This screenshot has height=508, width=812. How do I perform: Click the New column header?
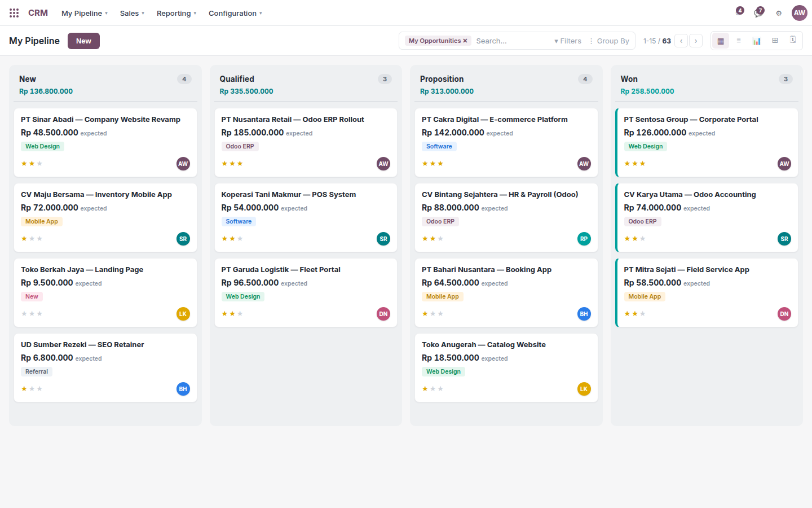click(28, 79)
